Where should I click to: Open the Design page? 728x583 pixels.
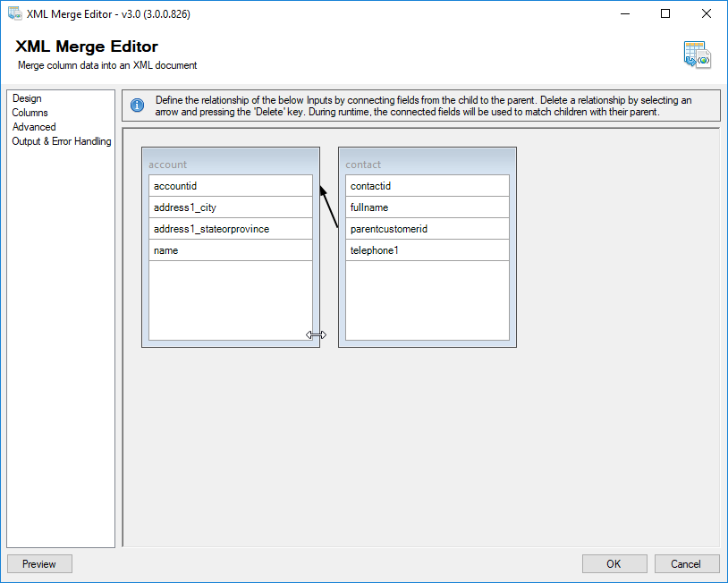point(27,98)
